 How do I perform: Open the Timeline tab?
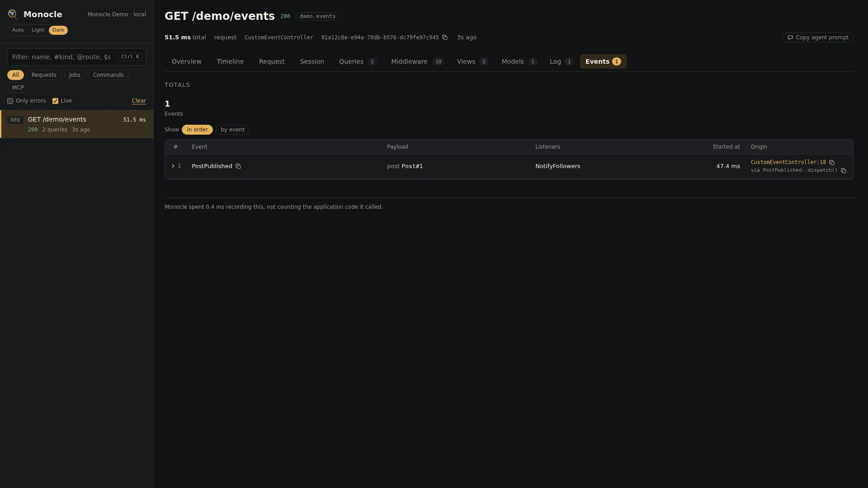point(230,61)
